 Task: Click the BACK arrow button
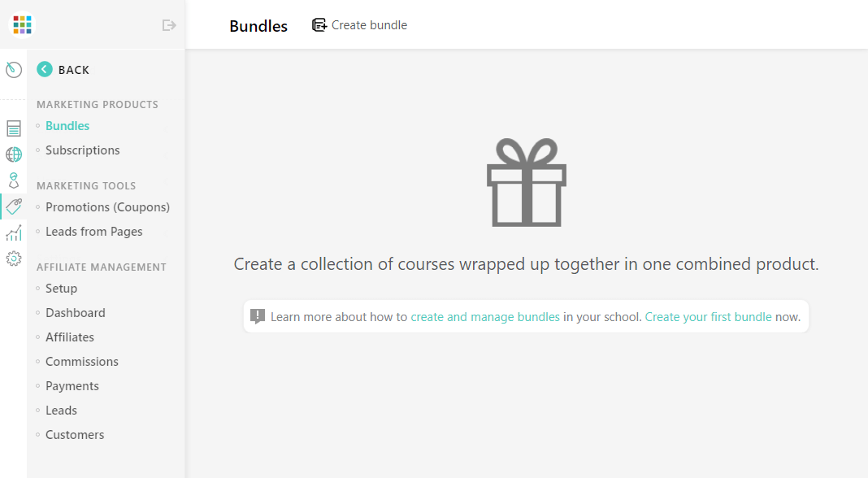[x=63, y=69]
